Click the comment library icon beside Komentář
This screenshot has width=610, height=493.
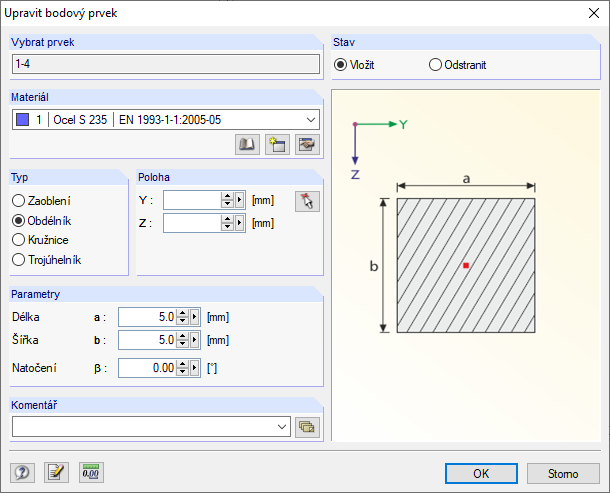[307, 427]
